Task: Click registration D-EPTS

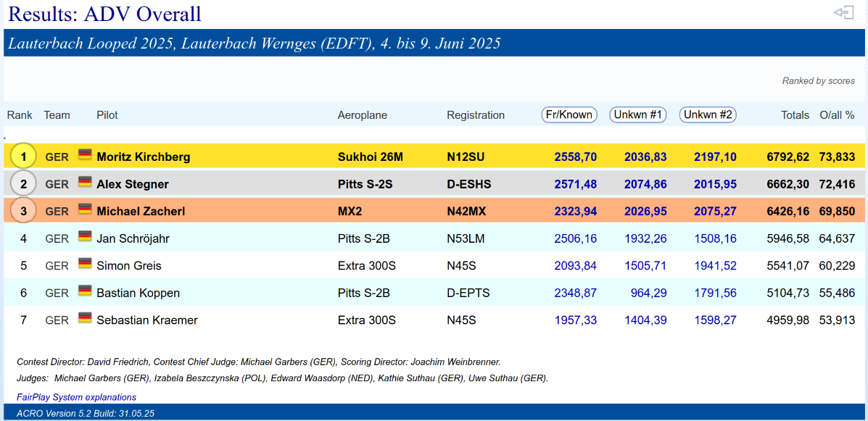Action: pos(468,293)
